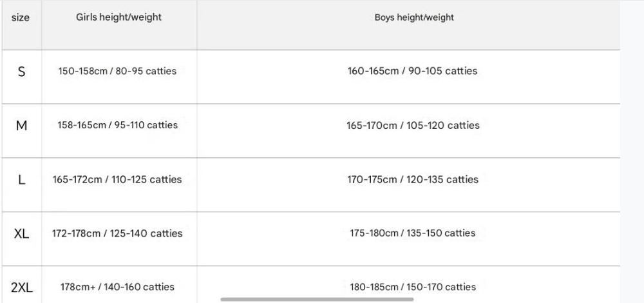The height and width of the screenshot is (303, 644).
Task: Click the girls cell '158-165cm / 95-110 catties'
Action: pyautogui.click(x=117, y=125)
